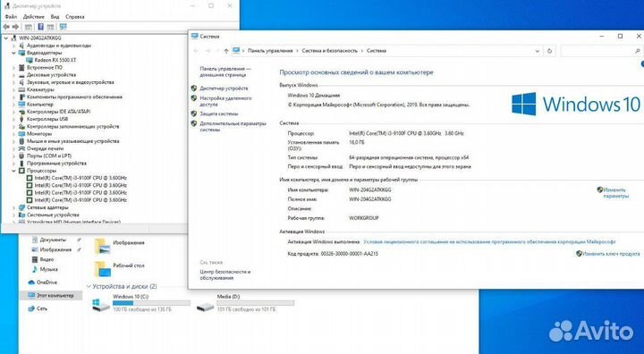The image size is (644, 354).
Task: Open the Изображения folder in Explorer
Action: click(x=120, y=246)
